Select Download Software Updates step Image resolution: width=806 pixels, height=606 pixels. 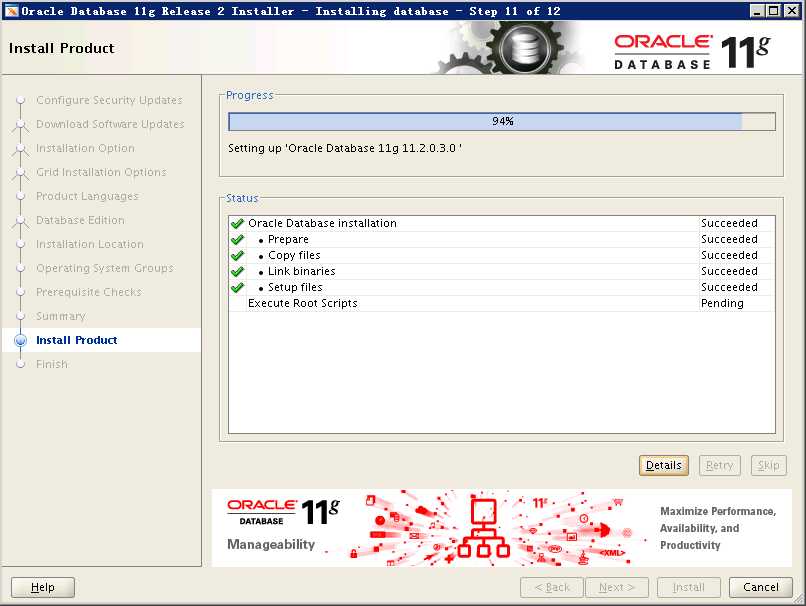point(110,124)
